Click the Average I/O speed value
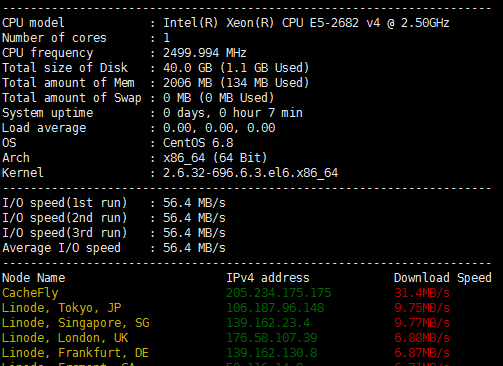This screenshot has width=503, height=366. (194, 248)
